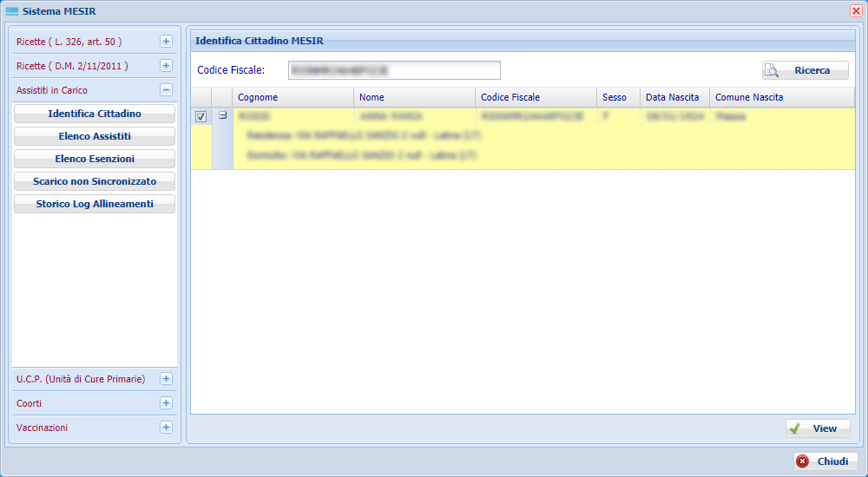The height and width of the screenshot is (477, 868).
Task: Expand Ricette (D.M. 2/11/2011) section
Action: click(166, 66)
